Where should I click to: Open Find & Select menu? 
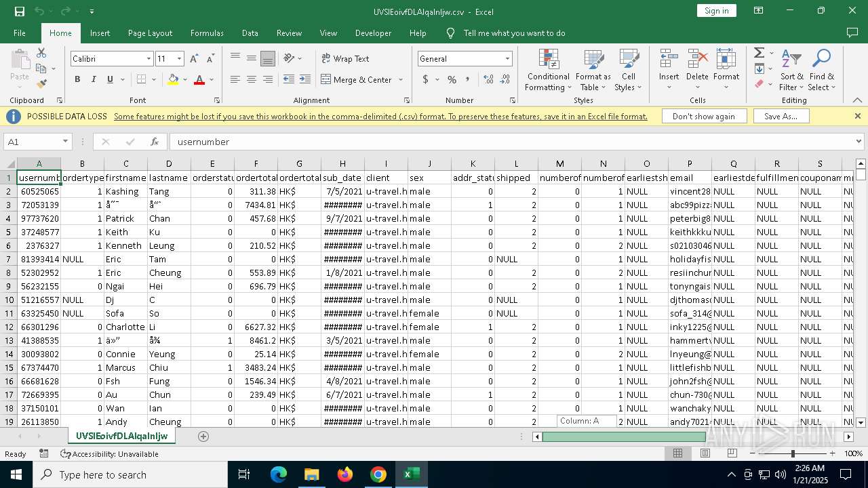coord(822,70)
